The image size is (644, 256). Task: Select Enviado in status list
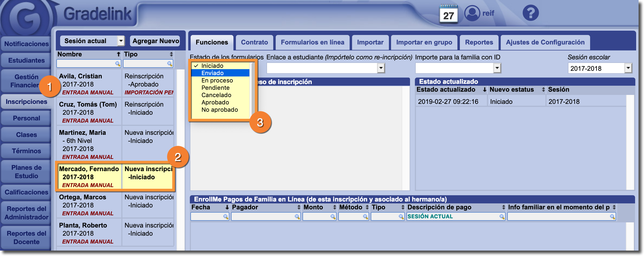click(x=213, y=73)
